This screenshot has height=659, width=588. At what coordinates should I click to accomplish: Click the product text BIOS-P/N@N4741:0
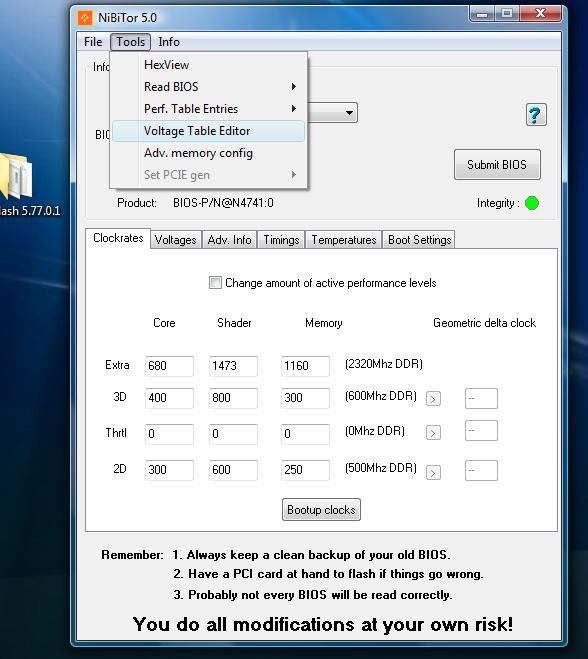click(223, 203)
